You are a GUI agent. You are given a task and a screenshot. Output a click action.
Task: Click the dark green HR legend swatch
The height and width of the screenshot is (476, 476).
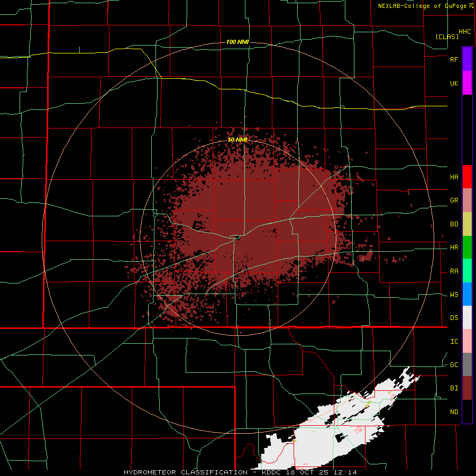pyautogui.click(x=467, y=248)
